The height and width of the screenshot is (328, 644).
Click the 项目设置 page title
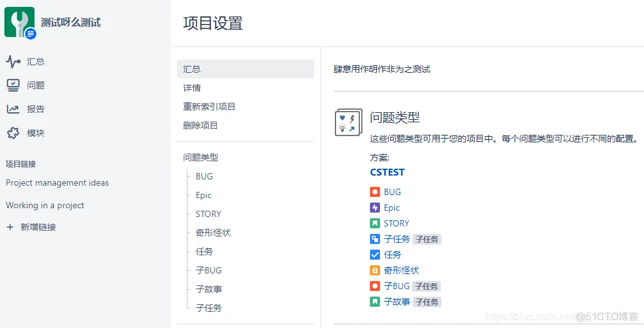(213, 23)
